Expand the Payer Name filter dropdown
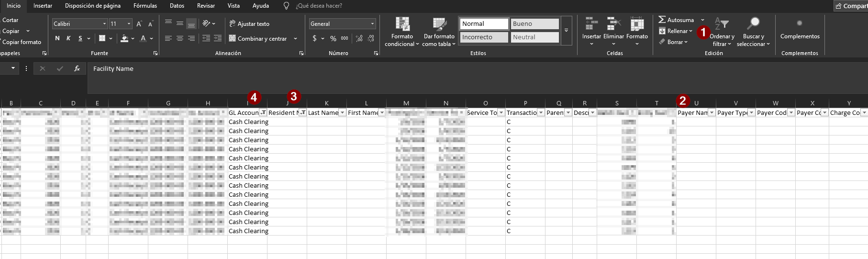The width and height of the screenshot is (868, 259). tap(712, 113)
